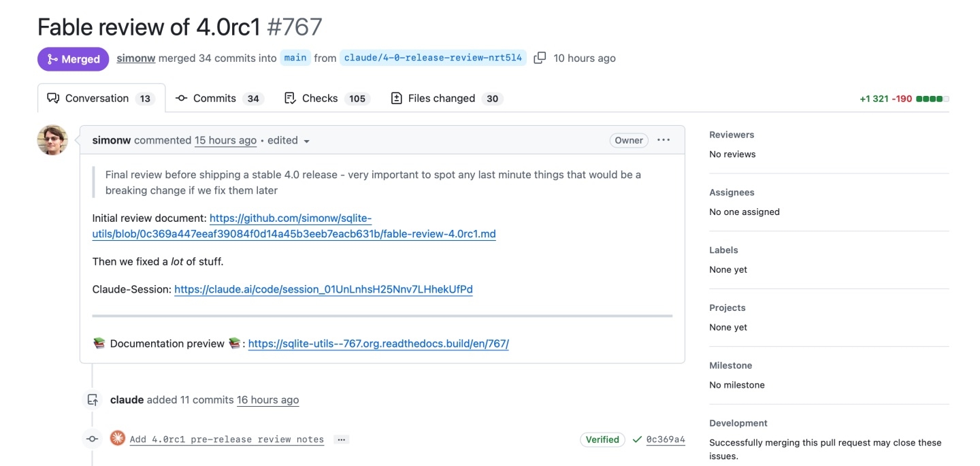Open the comment options ellipsis menu

click(x=664, y=140)
